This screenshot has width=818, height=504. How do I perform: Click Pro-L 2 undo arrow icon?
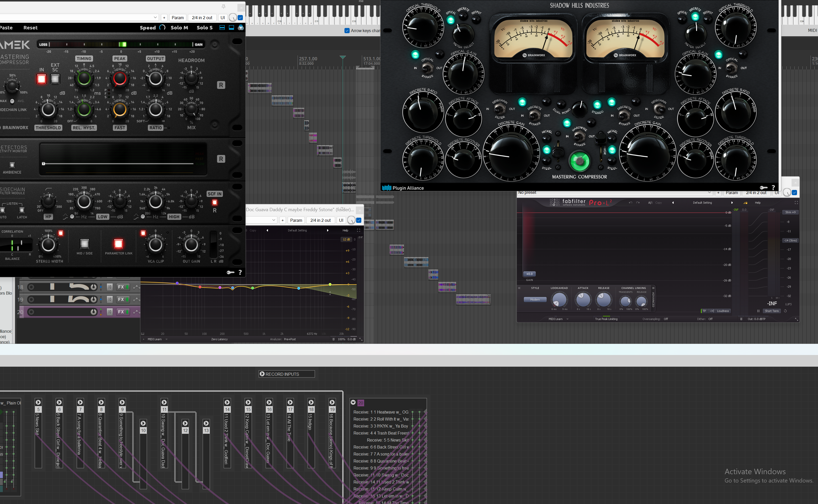click(630, 203)
